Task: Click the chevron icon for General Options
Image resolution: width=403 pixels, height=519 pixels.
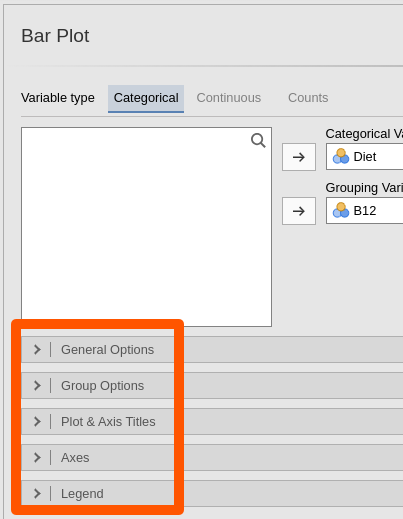Action: (37, 350)
